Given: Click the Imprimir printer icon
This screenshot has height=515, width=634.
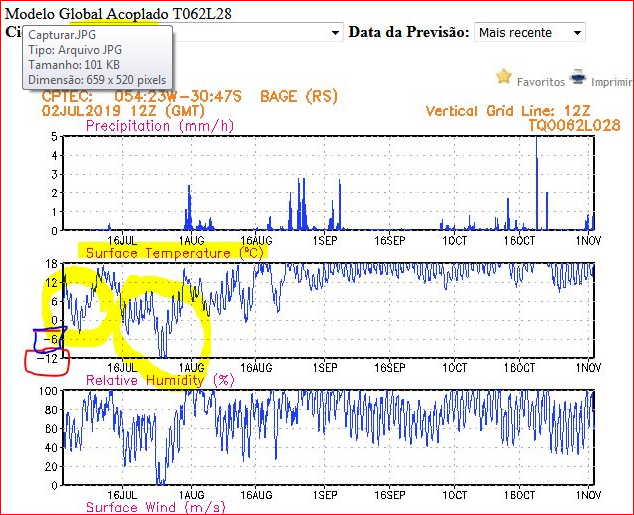Looking at the screenshot, I should point(578,77).
